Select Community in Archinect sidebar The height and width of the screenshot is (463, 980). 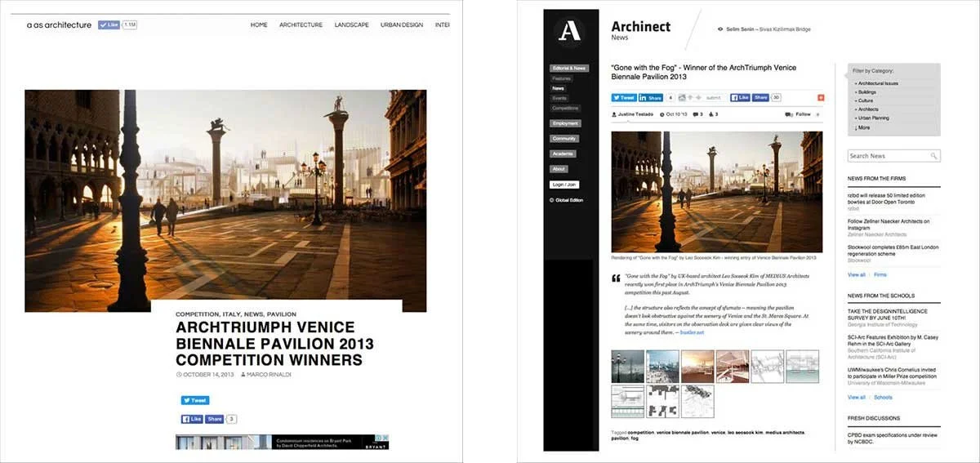(564, 139)
